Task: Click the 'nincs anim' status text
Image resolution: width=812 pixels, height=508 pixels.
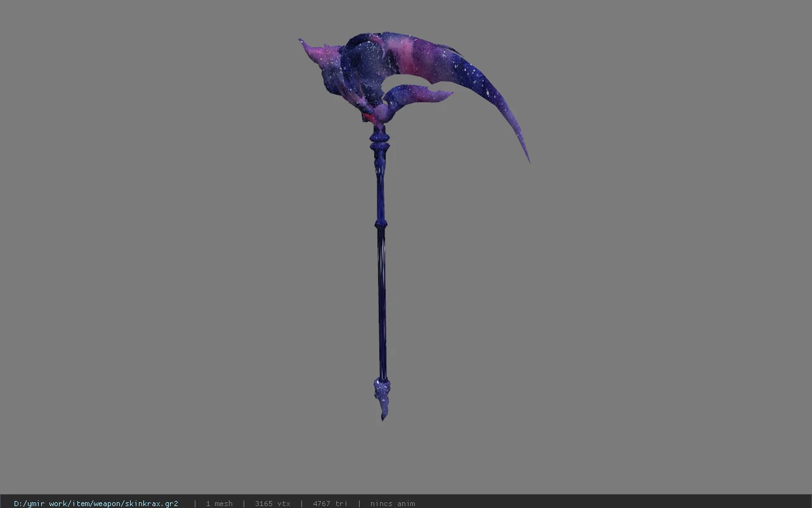Action: 393,504
